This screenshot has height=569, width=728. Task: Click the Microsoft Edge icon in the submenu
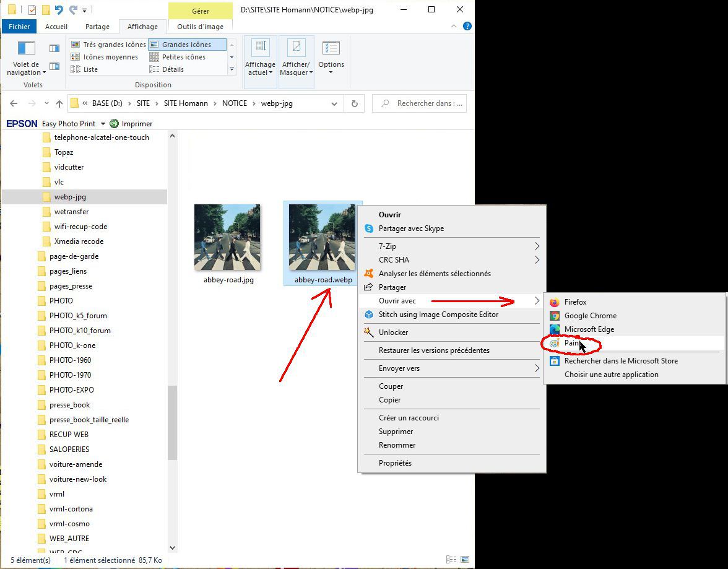pos(555,329)
